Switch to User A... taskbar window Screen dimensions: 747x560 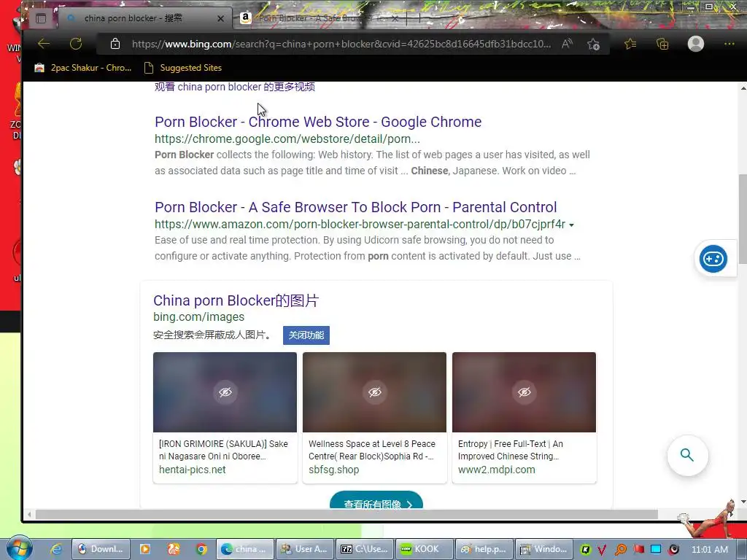[306, 549]
